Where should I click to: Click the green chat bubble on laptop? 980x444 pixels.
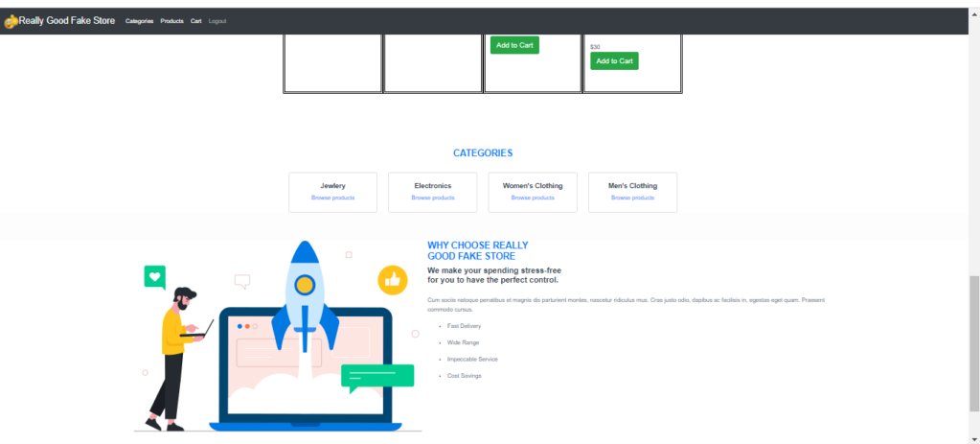click(x=377, y=377)
